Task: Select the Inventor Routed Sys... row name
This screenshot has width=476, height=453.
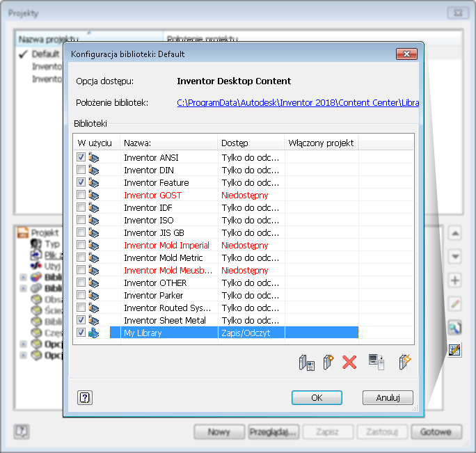Action: (x=167, y=308)
